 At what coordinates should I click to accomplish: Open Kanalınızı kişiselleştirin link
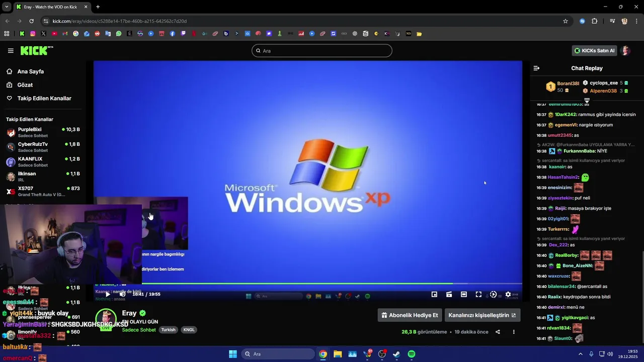(x=482, y=315)
